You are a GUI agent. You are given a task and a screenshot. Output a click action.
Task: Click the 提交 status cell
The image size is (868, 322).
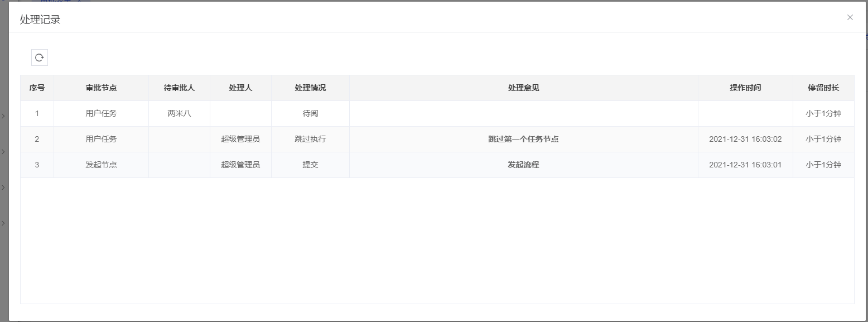pos(311,165)
